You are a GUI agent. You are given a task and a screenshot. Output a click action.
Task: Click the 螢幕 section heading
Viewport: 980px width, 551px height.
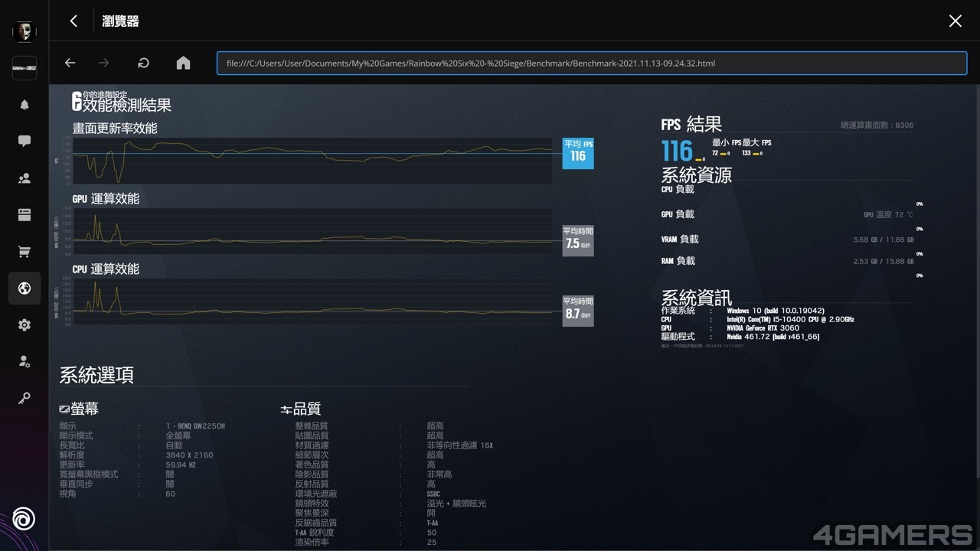click(79, 409)
